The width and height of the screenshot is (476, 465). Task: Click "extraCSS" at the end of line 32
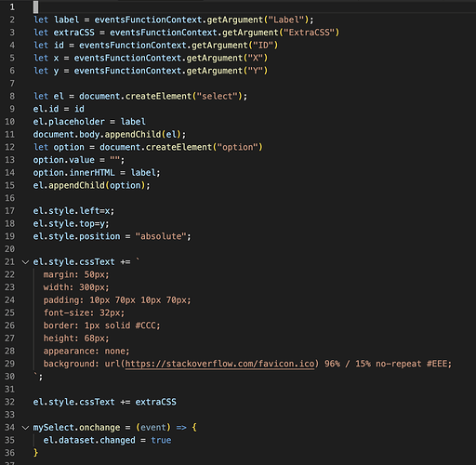coord(156,402)
